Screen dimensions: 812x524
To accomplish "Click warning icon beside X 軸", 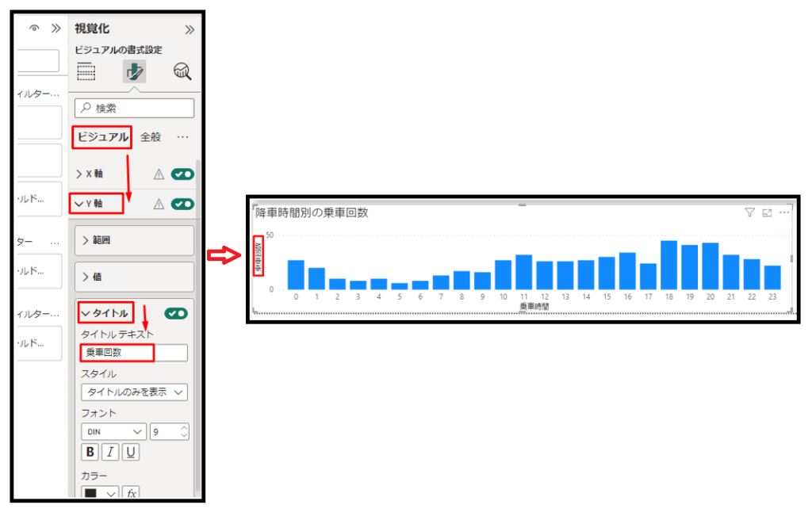I will pos(159,174).
